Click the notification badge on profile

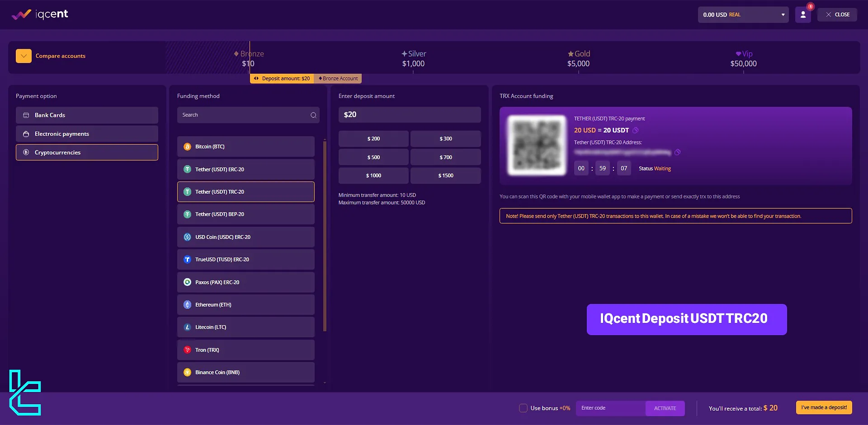[x=811, y=7]
